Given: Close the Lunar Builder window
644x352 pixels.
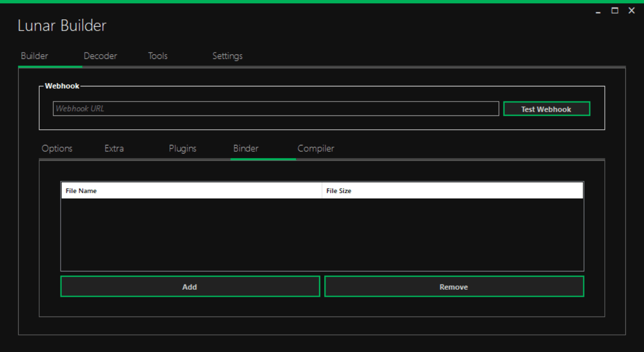Looking at the screenshot, I should 632,11.
